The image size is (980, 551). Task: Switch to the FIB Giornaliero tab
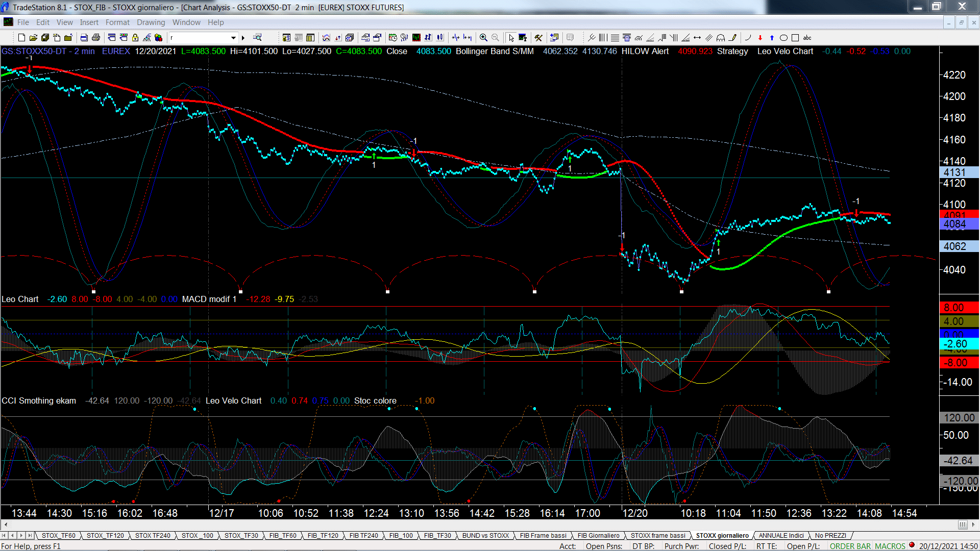598,536
